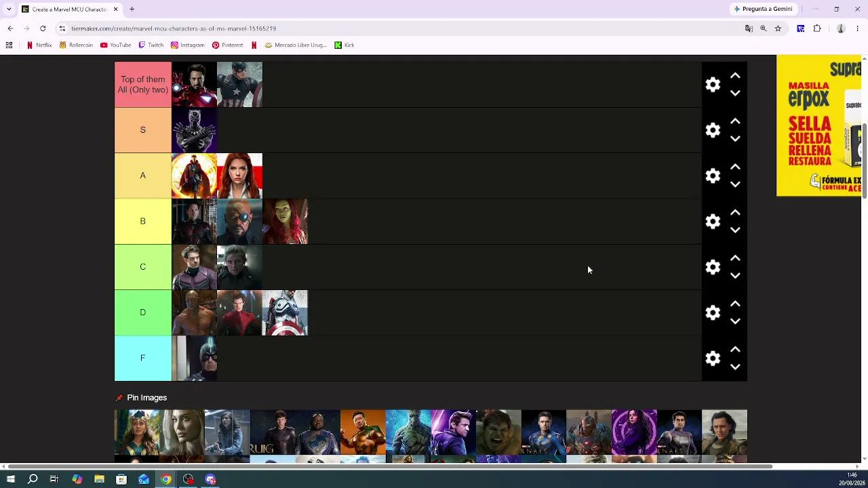This screenshot has width=868, height=488.
Task: Move the Top of them All tier down
Action: (x=735, y=94)
